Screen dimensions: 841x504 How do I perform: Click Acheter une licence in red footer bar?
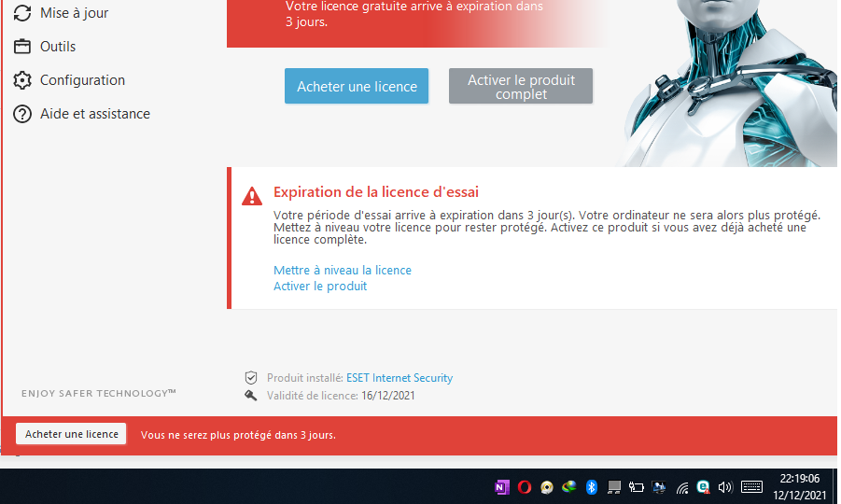click(x=71, y=434)
